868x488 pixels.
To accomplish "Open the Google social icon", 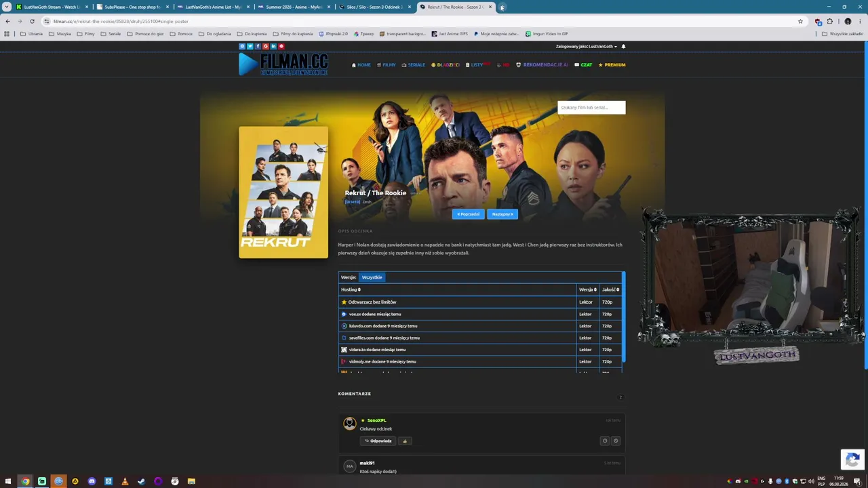I will [266, 46].
